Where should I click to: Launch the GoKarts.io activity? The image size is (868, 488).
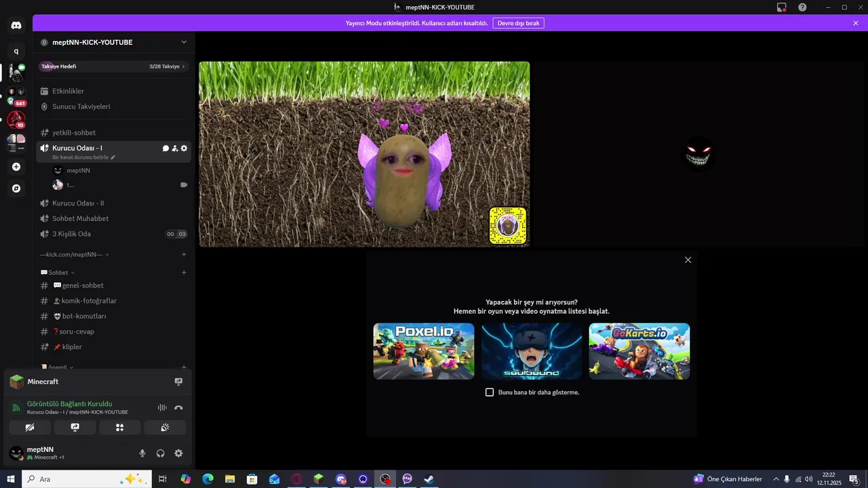coord(639,351)
